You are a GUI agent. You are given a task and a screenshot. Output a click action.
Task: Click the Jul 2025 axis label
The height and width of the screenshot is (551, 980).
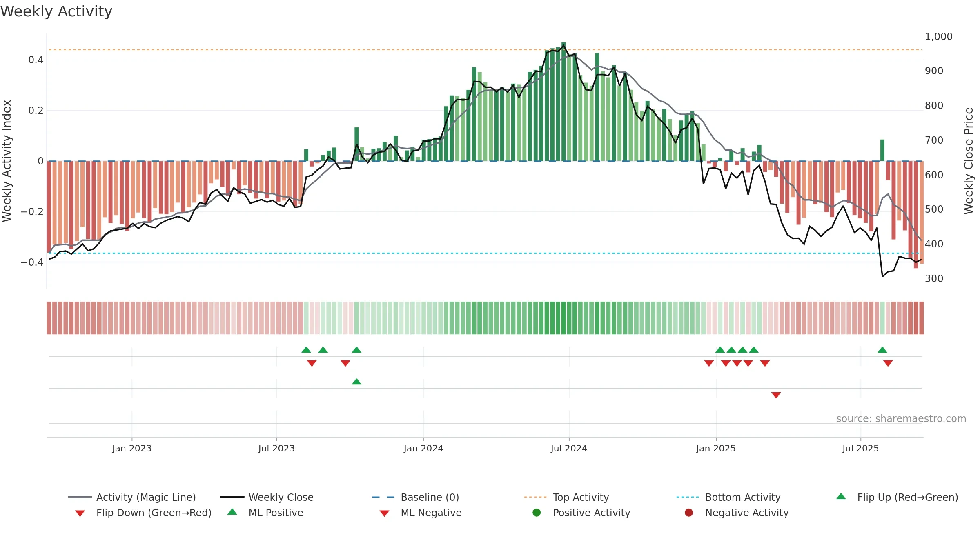click(x=860, y=448)
